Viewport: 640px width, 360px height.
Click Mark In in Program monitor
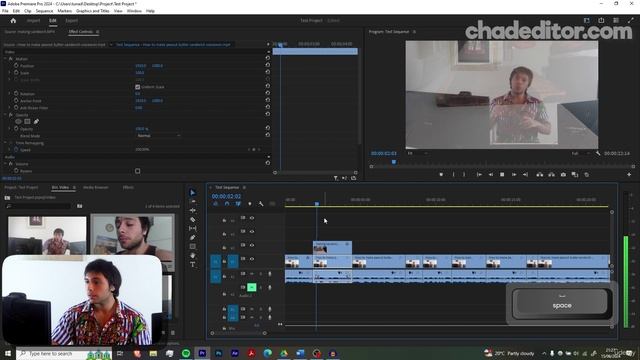pos(453,175)
